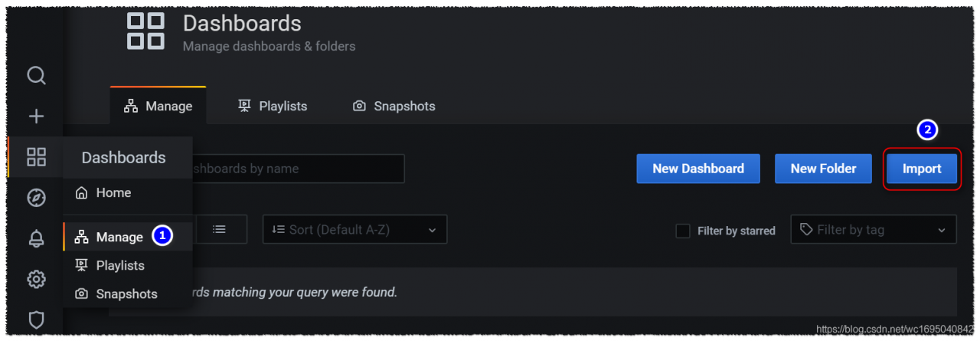Open the Filter by tag dropdown
Image resolution: width=980 pixels, height=341 pixels.
(873, 229)
